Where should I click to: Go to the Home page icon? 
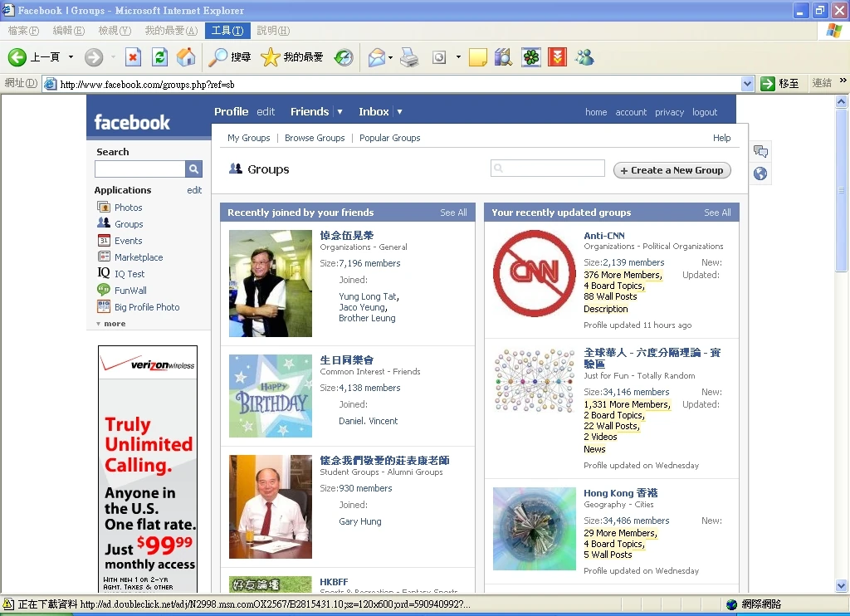click(x=186, y=57)
